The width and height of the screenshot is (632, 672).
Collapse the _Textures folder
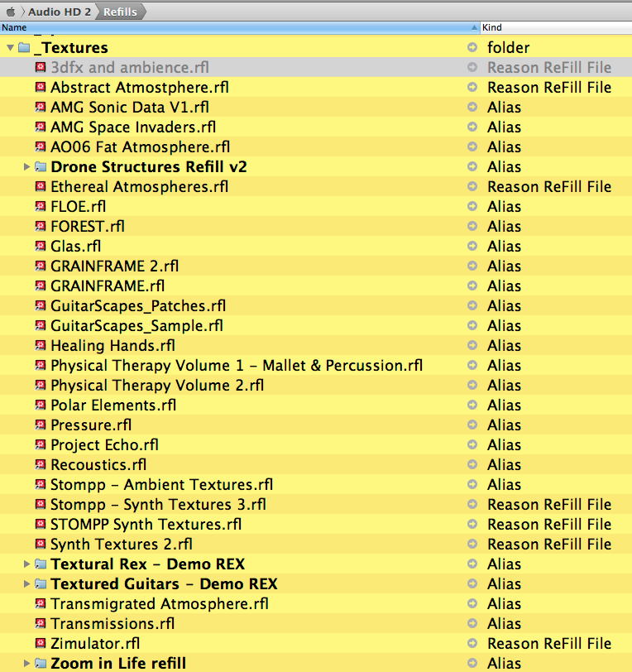(x=10, y=47)
